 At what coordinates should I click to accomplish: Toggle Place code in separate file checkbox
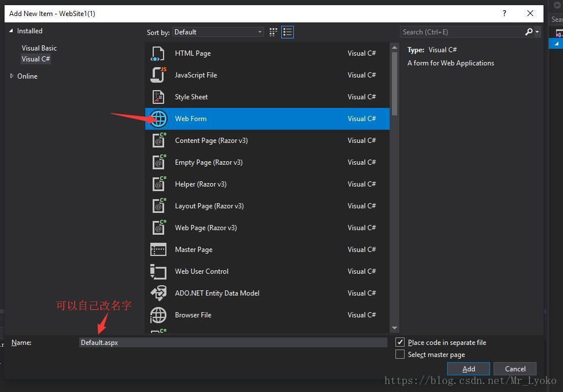pyautogui.click(x=399, y=343)
